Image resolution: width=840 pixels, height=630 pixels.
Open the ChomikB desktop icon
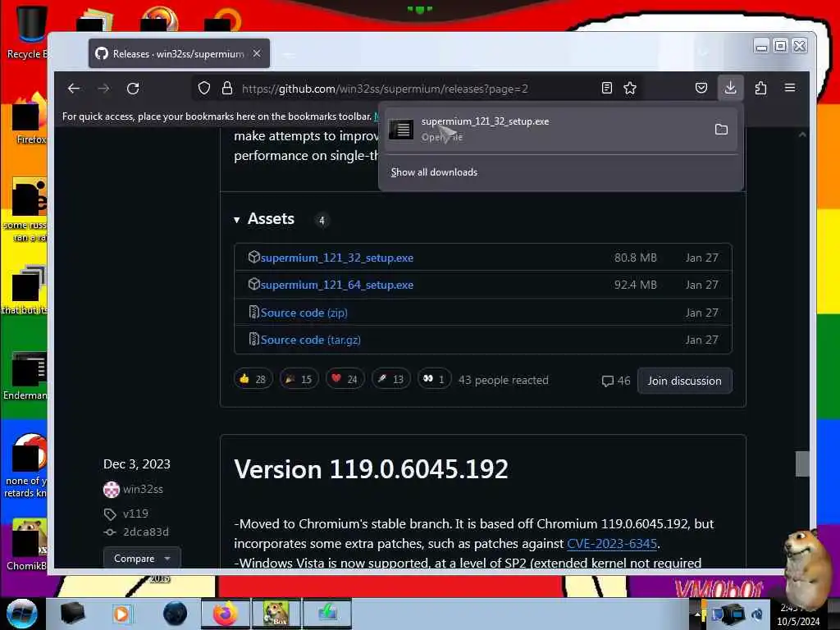(x=27, y=544)
